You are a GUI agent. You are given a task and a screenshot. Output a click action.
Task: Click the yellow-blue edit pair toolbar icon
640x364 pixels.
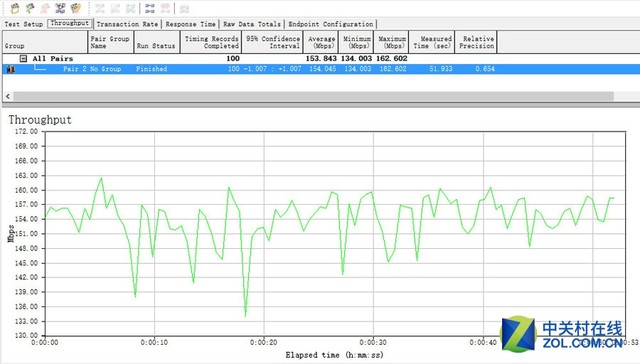pyautogui.click(x=76, y=8)
